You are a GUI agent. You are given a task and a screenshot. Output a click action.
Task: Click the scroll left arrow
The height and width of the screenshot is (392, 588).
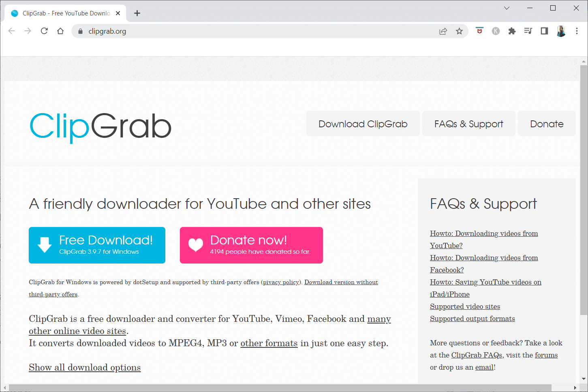(x=4, y=388)
